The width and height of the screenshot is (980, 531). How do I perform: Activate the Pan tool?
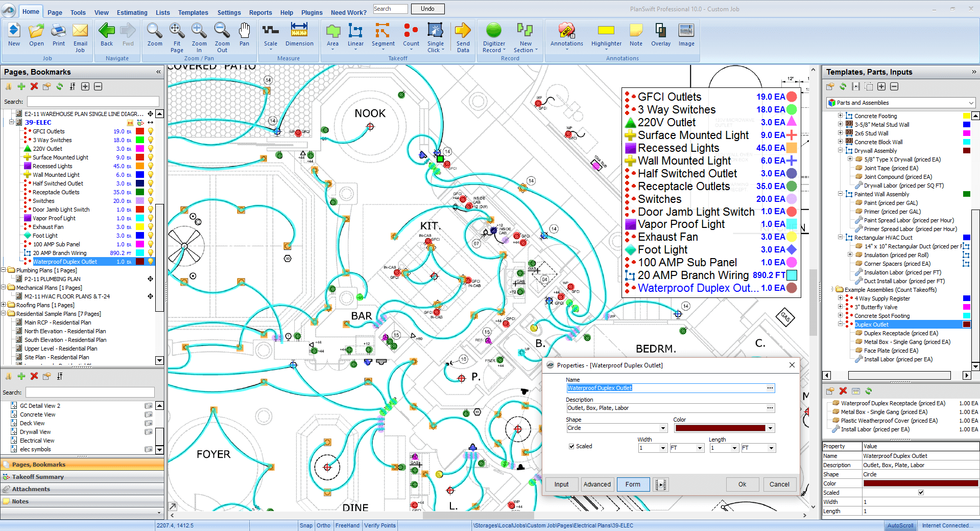tap(244, 35)
